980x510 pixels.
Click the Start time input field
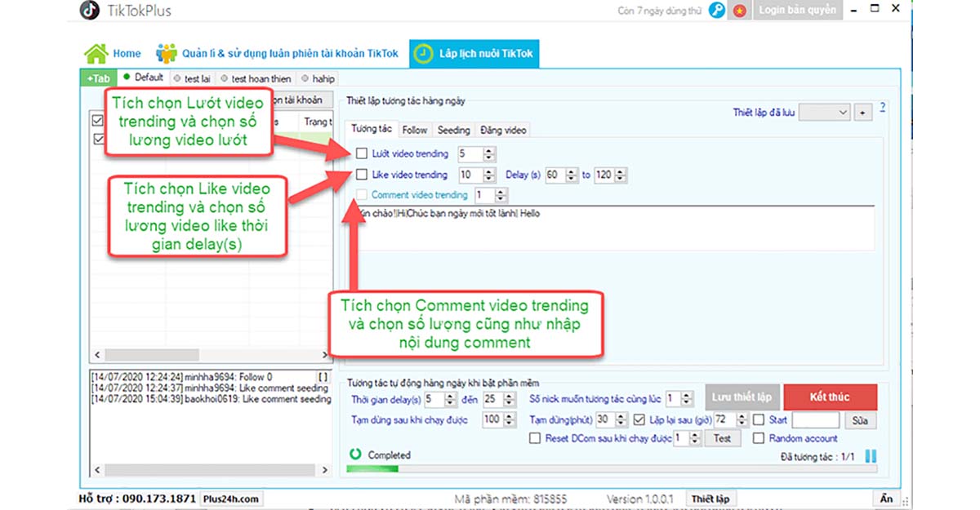pos(816,419)
